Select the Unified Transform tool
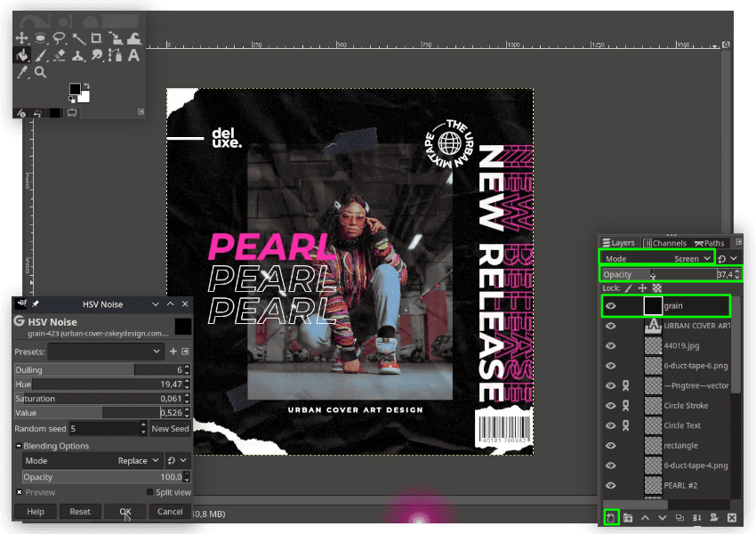 (x=116, y=38)
